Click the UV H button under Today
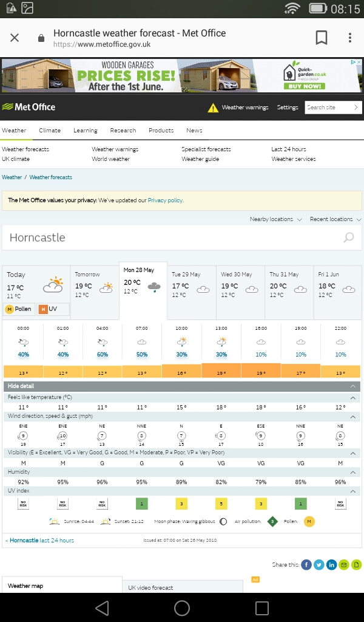Screen dimensions: 364x622 [53, 309]
